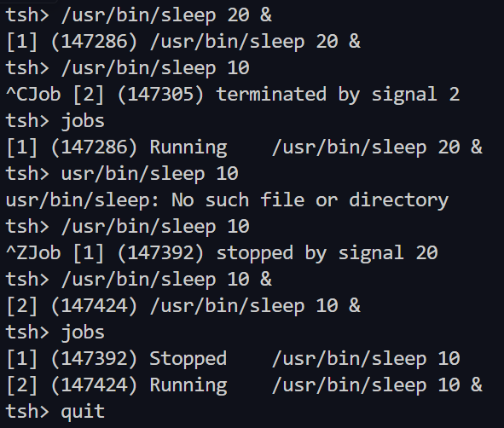The height and width of the screenshot is (428, 504).
Task: Click the 'quit' command on last line
Action: 83,412
